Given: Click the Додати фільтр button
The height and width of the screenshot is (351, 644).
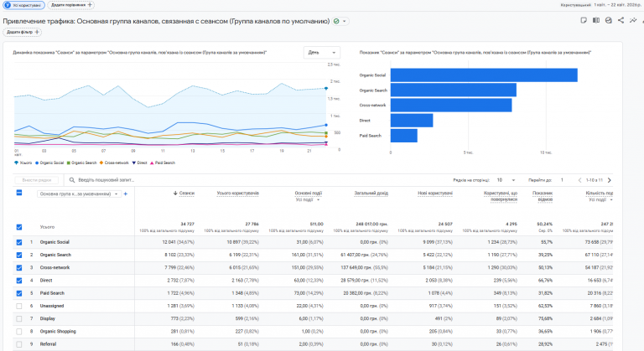Looking at the screenshot, I should click(22, 32).
